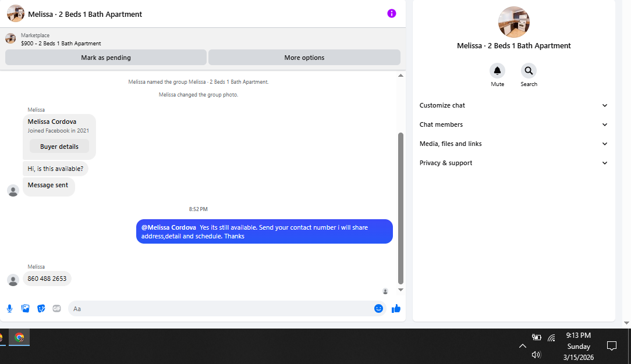This screenshot has height=364, width=631.
Task: Click the page scrollbar down arrow
Action: pos(626,323)
